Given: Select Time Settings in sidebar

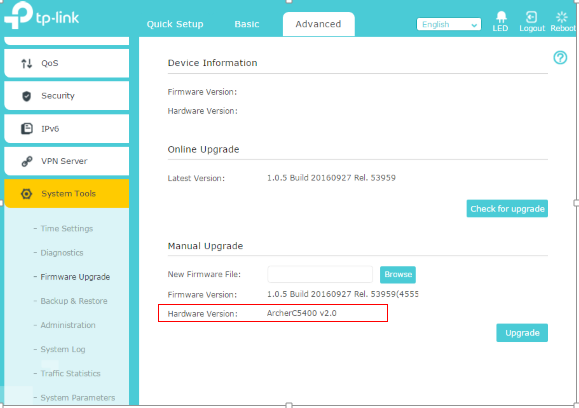Looking at the screenshot, I should 66,229.
